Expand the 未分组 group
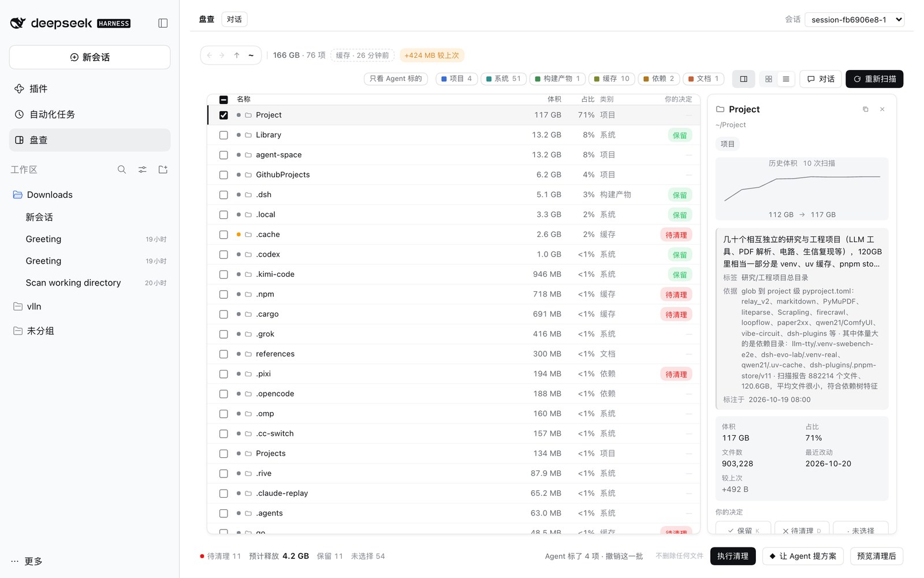 [x=90, y=331]
